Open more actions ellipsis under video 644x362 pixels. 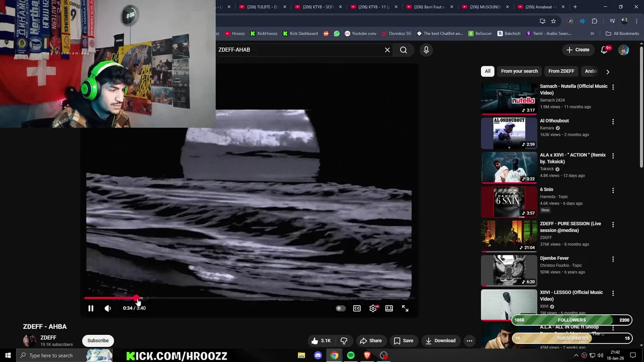point(469,340)
